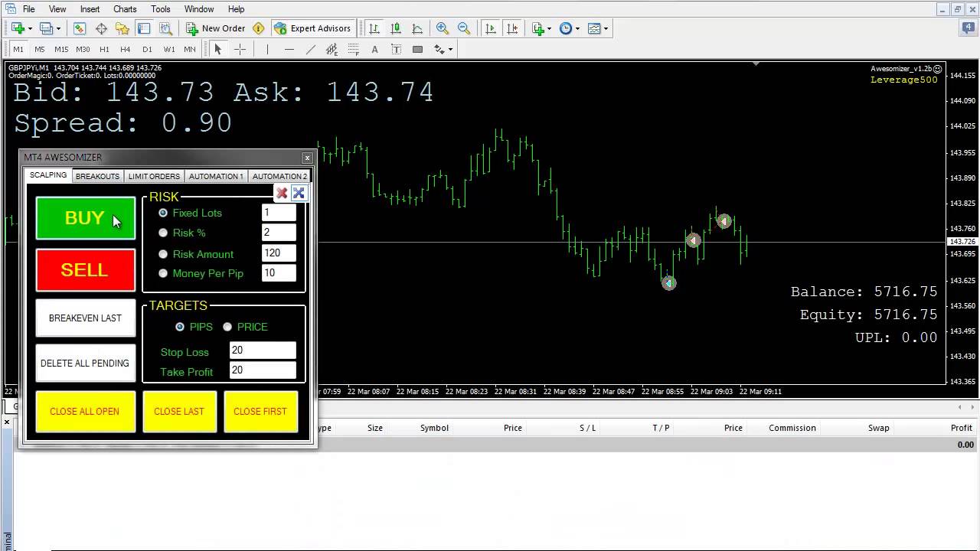Expand the New Chart dropdown arrow
The width and height of the screenshot is (980, 551).
click(30, 28)
